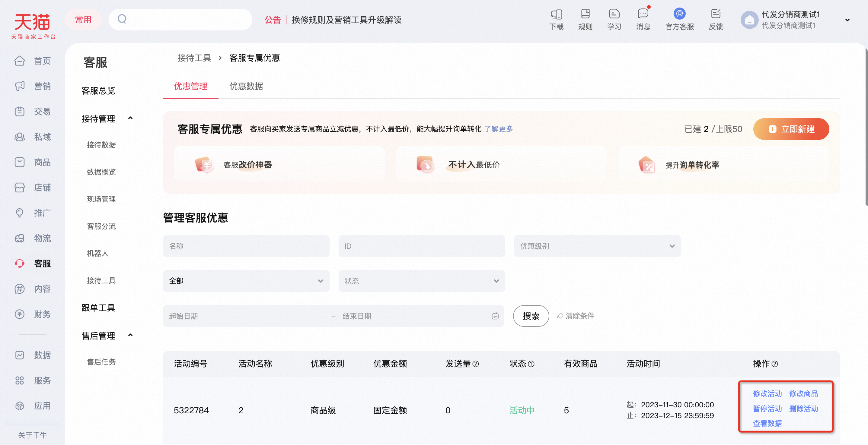The width and height of the screenshot is (868, 445).
Task: Click 清除条件 to clear filters
Action: point(576,316)
